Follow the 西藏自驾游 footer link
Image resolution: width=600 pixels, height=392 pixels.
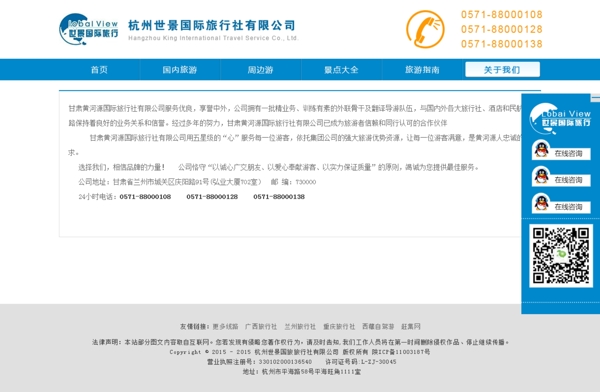point(378,327)
